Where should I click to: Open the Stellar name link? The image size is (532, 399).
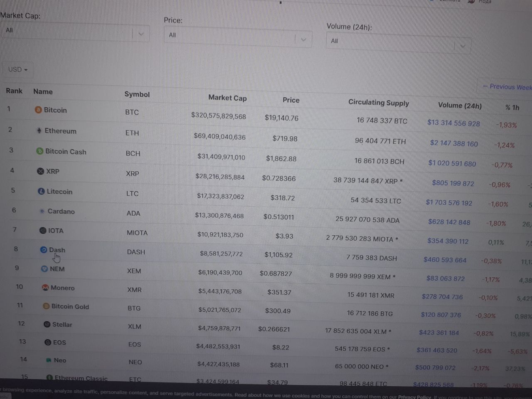(62, 324)
